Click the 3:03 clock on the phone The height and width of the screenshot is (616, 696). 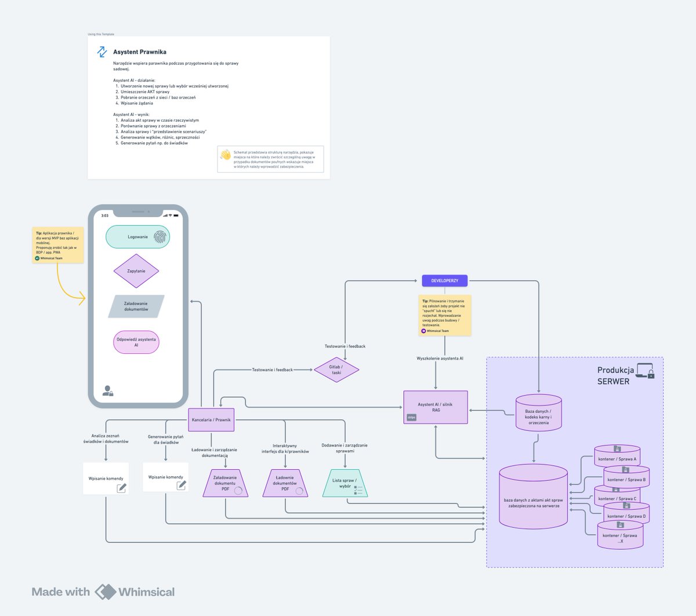(105, 215)
